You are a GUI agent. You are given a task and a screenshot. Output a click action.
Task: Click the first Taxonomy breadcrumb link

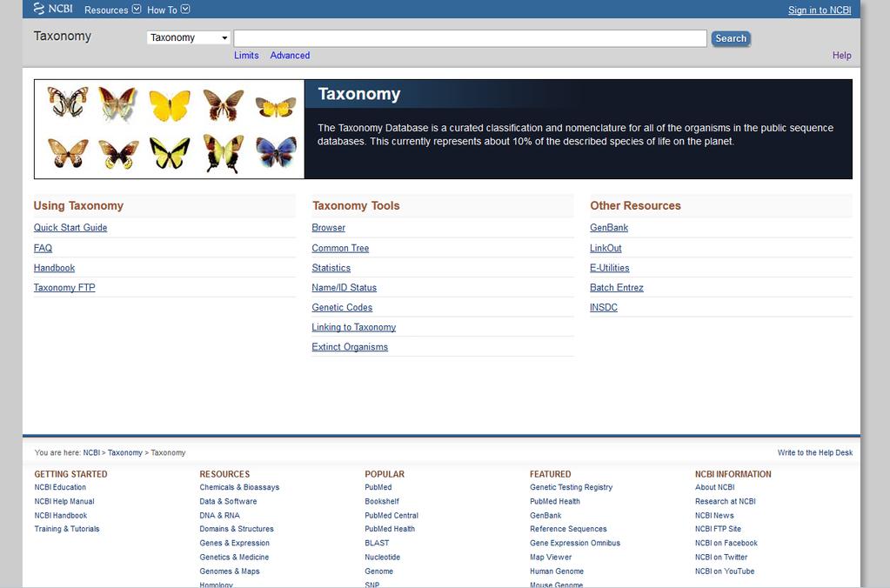coord(125,453)
